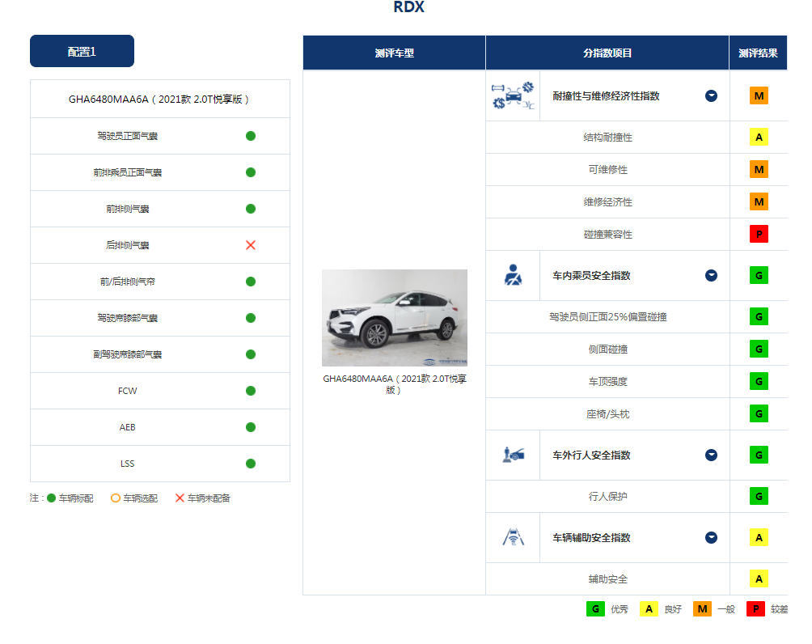Collapse the 车外行人安全指数 section
Screen dimensions: 812x644
711,455
